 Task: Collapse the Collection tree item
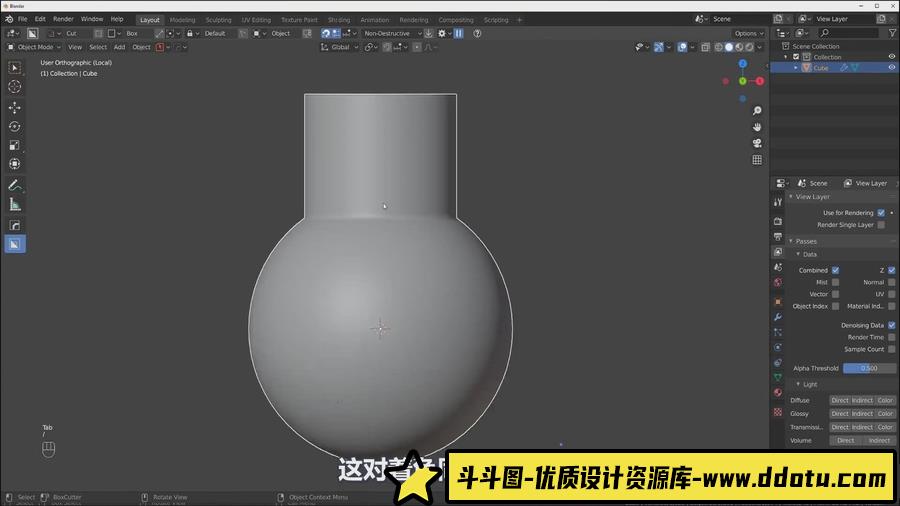click(786, 57)
